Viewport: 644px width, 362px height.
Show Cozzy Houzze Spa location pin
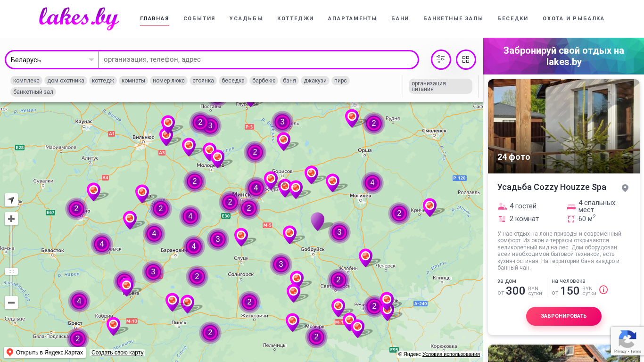point(625,188)
